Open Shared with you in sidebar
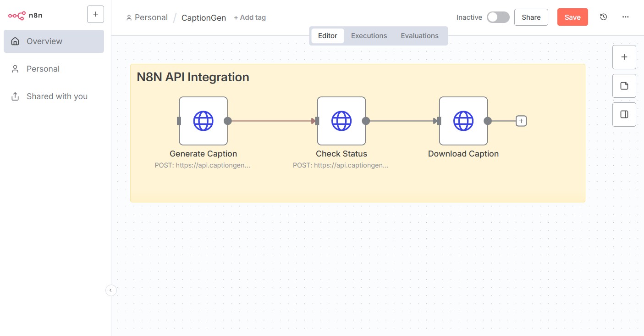The width and height of the screenshot is (644, 336). point(57,96)
